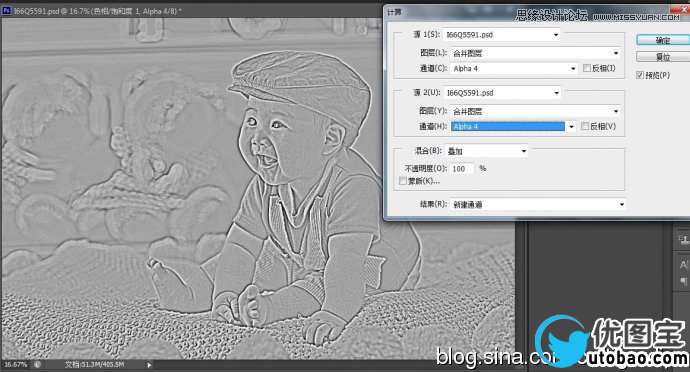Enable Invert checkbox for Source 2 channel
This screenshot has height=372, width=690.
585,126
